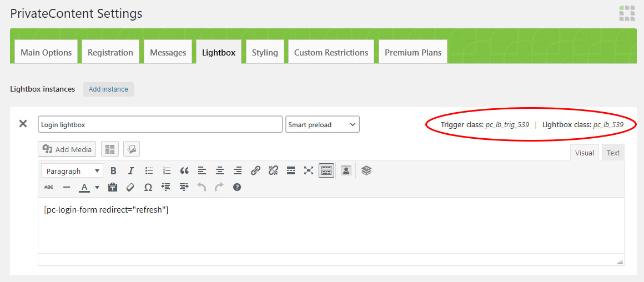Open the keyboard shortcuts help icon
This screenshot has width=644, height=282.
(237, 188)
